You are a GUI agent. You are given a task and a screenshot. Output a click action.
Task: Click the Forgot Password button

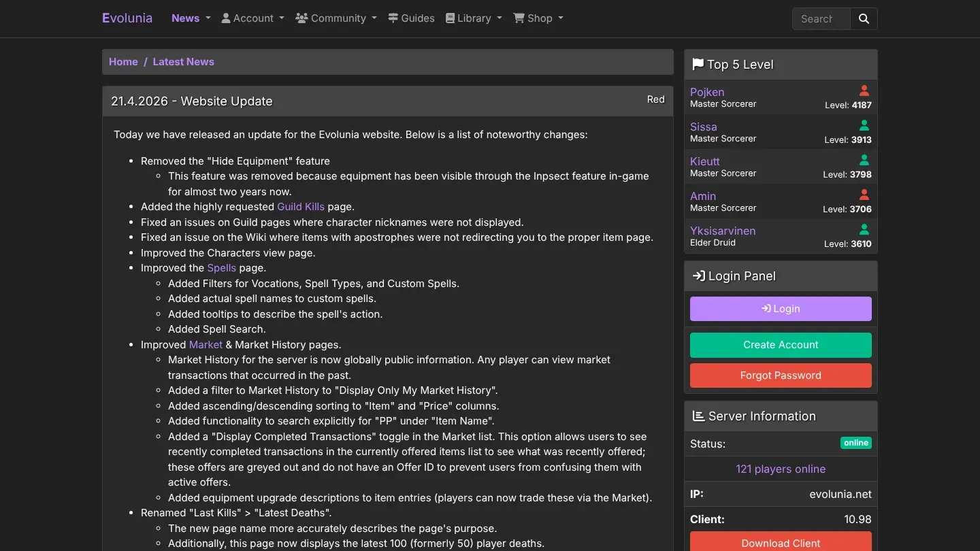tap(781, 375)
